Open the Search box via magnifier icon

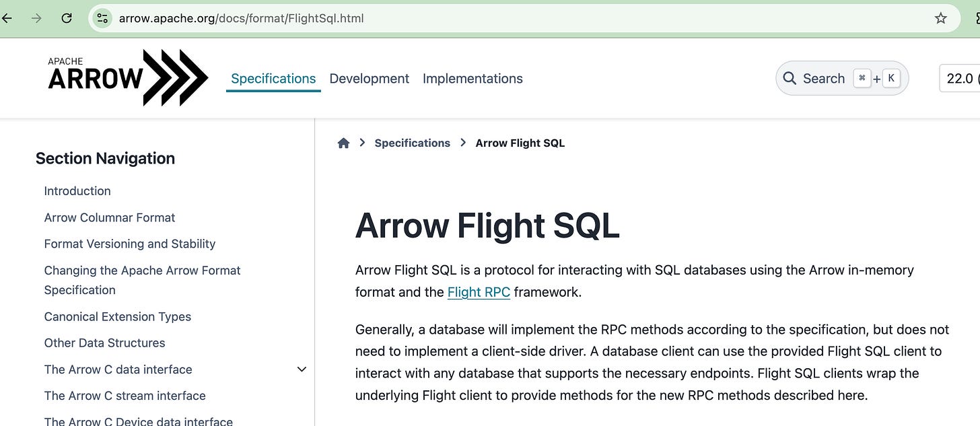tap(789, 78)
